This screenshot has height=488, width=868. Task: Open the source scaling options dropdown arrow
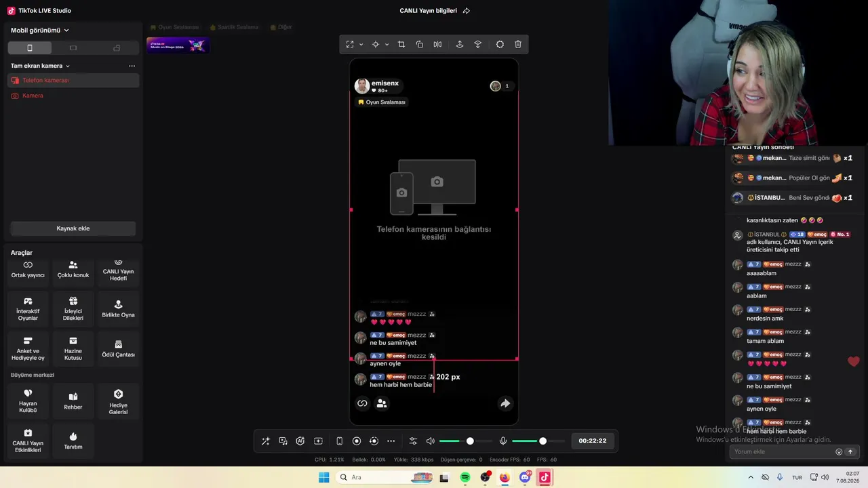click(x=361, y=45)
